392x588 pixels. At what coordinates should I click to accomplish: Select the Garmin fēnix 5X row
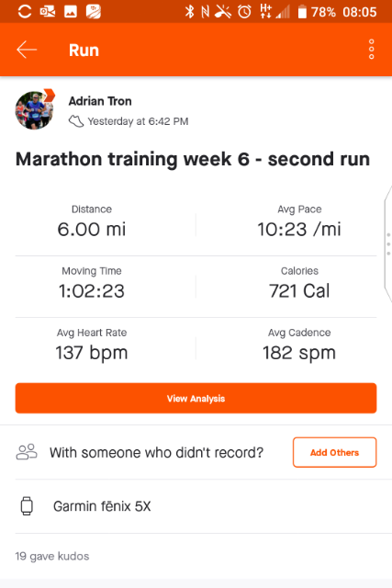(196, 506)
